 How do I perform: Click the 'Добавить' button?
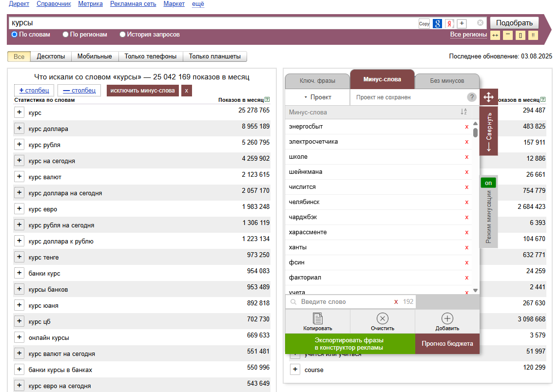pyautogui.click(x=447, y=322)
